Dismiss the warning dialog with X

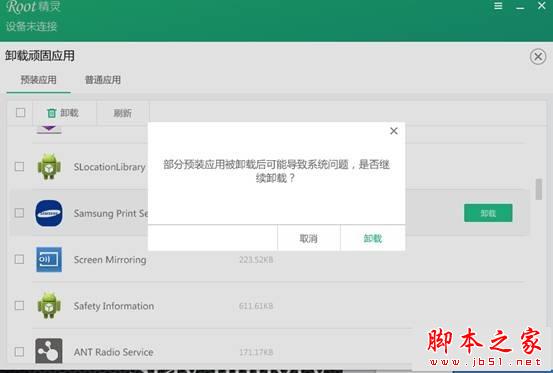coord(394,131)
